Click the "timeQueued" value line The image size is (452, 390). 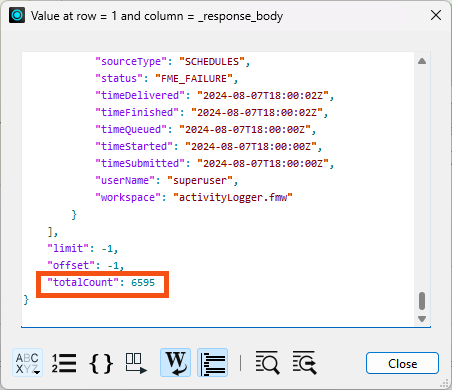206,130
